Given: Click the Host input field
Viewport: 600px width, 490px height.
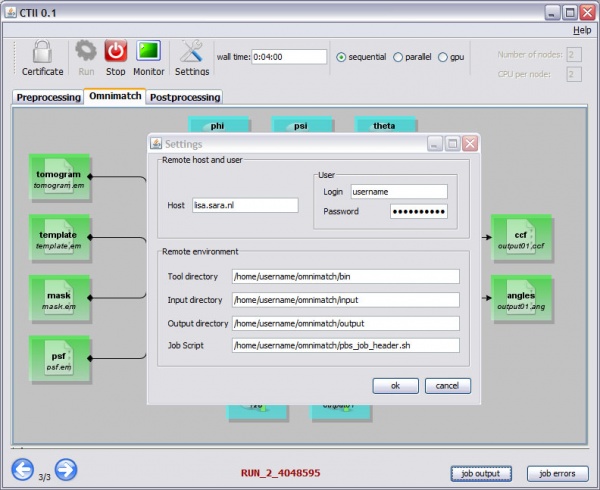Looking at the screenshot, I should click(245, 205).
